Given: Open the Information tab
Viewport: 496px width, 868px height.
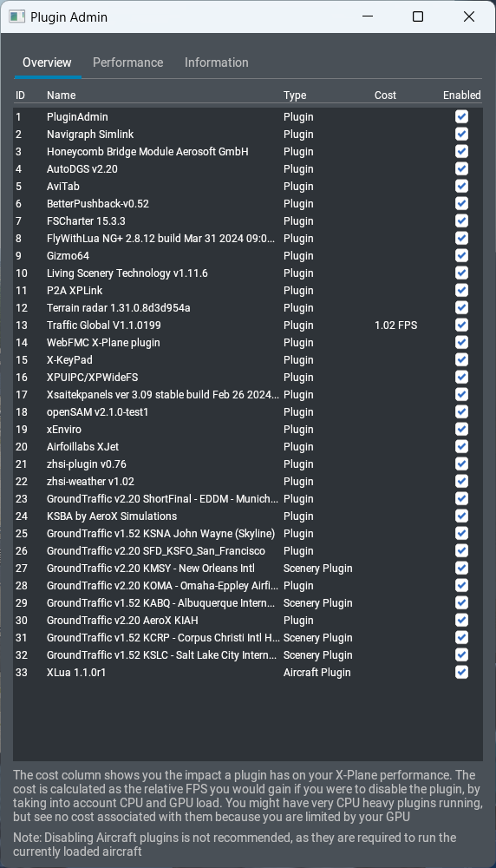Looking at the screenshot, I should tap(216, 62).
